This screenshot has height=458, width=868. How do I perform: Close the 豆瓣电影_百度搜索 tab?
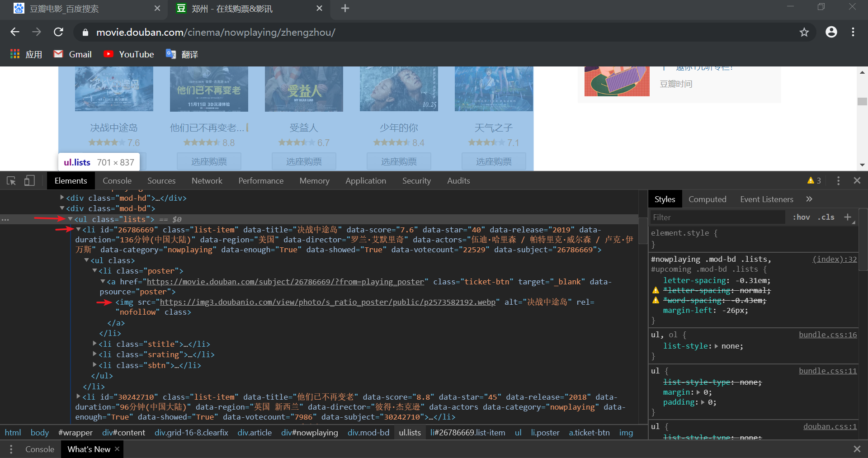click(x=157, y=8)
